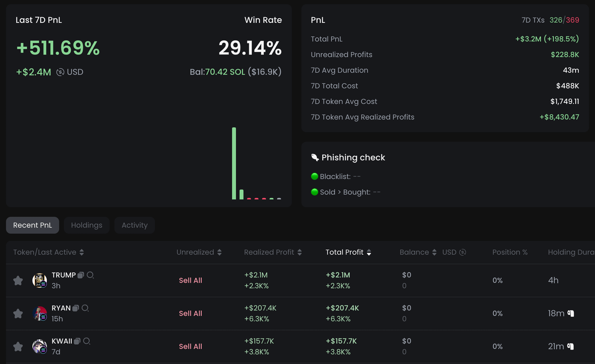Click TRUMP's 4h holding duration
The image size is (595, 364).
tap(553, 281)
